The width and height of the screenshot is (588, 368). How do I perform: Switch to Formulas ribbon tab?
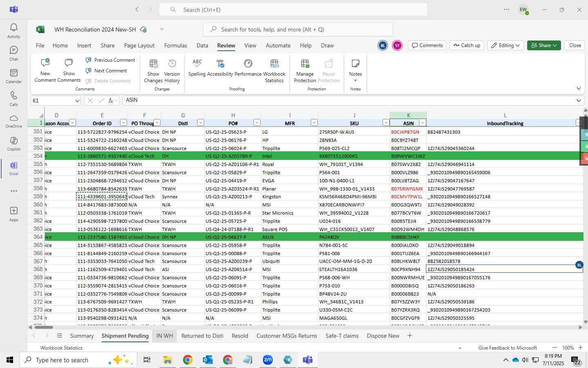pyautogui.click(x=176, y=45)
